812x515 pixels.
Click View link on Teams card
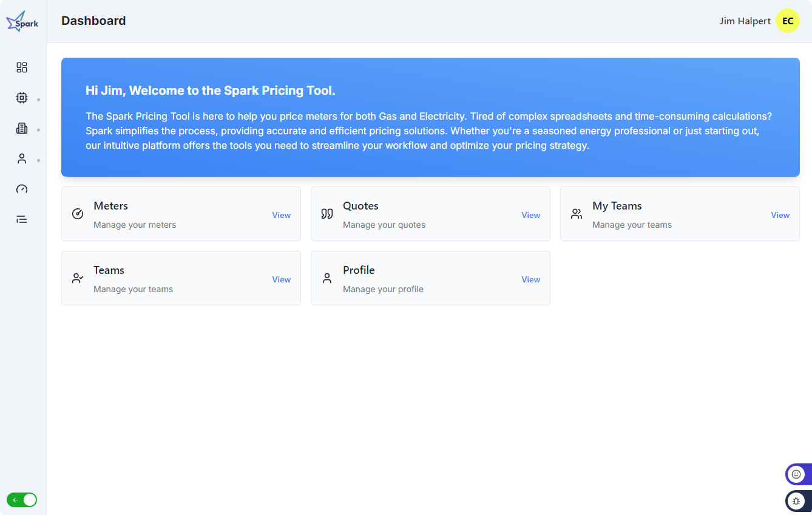tap(281, 279)
